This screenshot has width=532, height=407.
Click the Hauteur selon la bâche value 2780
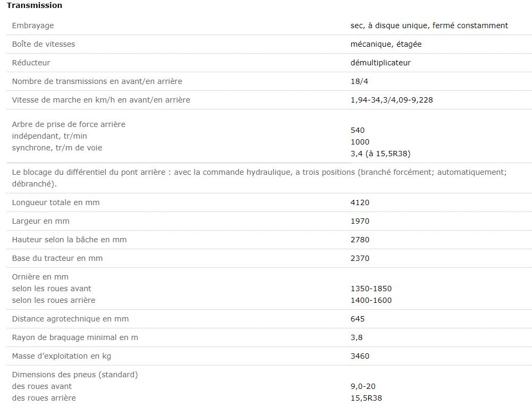[x=360, y=240]
